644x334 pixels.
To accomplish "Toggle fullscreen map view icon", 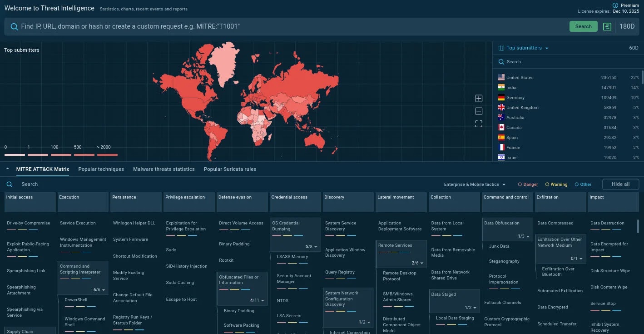I will click(x=479, y=124).
